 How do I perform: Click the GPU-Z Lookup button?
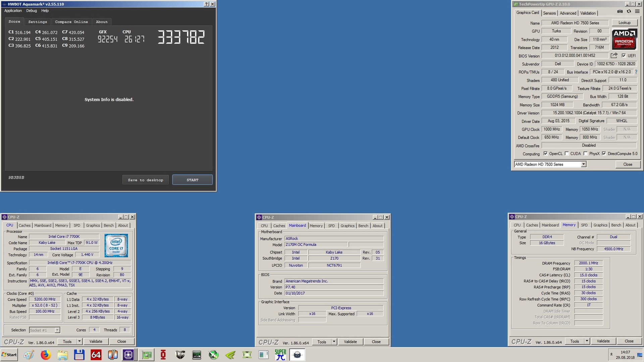point(625,22)
